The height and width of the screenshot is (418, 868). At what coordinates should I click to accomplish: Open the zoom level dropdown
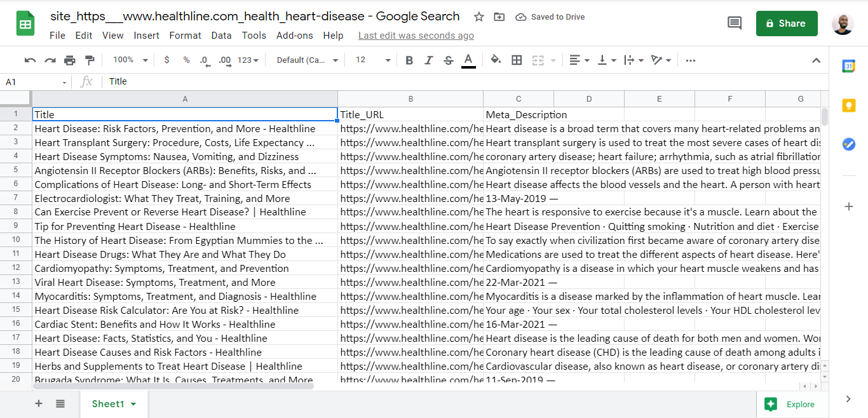coord(130,60)
